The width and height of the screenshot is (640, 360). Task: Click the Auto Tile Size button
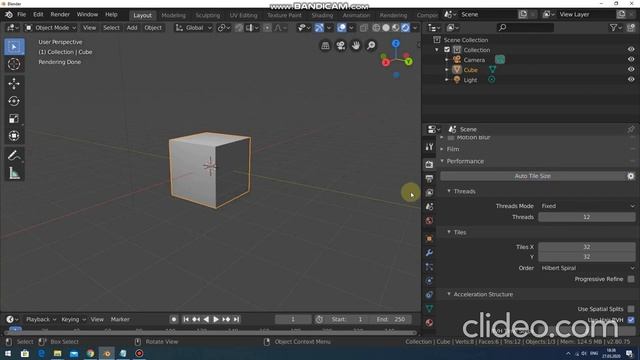(x=532, y=176)
